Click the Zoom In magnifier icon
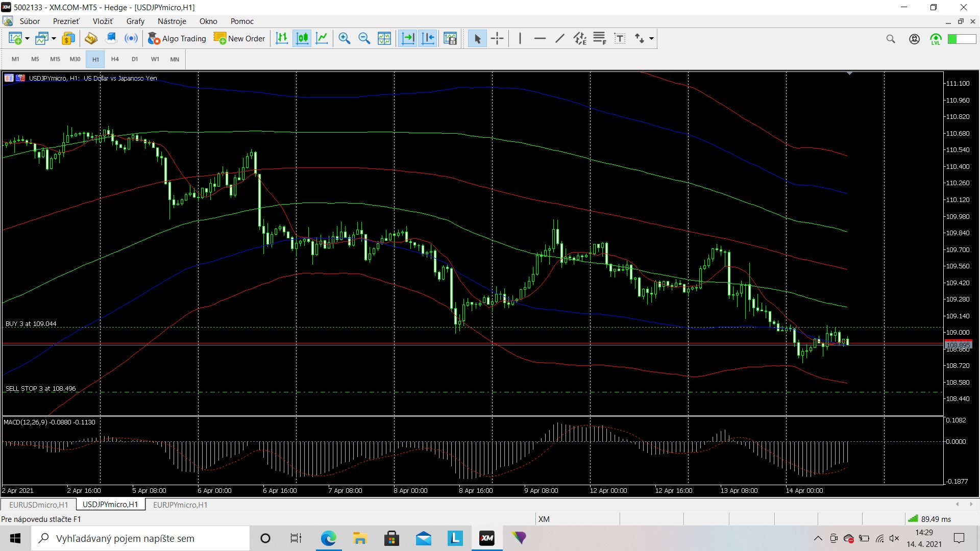Viewport: 980px width, 551px height. [345, 38]
